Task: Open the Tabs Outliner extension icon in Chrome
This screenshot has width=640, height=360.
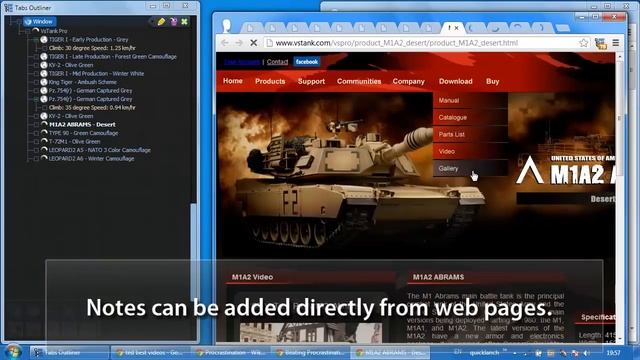Action: (x=600, y=43)
